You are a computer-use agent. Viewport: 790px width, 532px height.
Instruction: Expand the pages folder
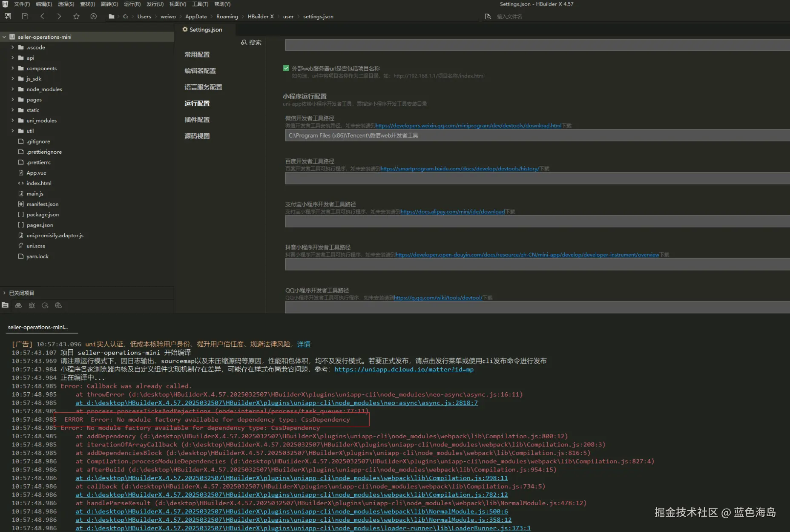pyautogui.click(x=12, y=99)
